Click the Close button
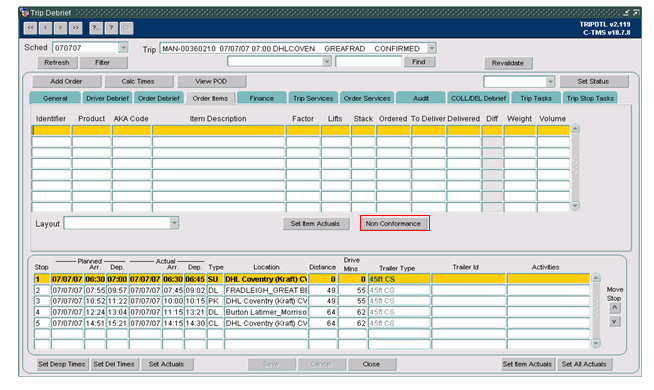 371,364
